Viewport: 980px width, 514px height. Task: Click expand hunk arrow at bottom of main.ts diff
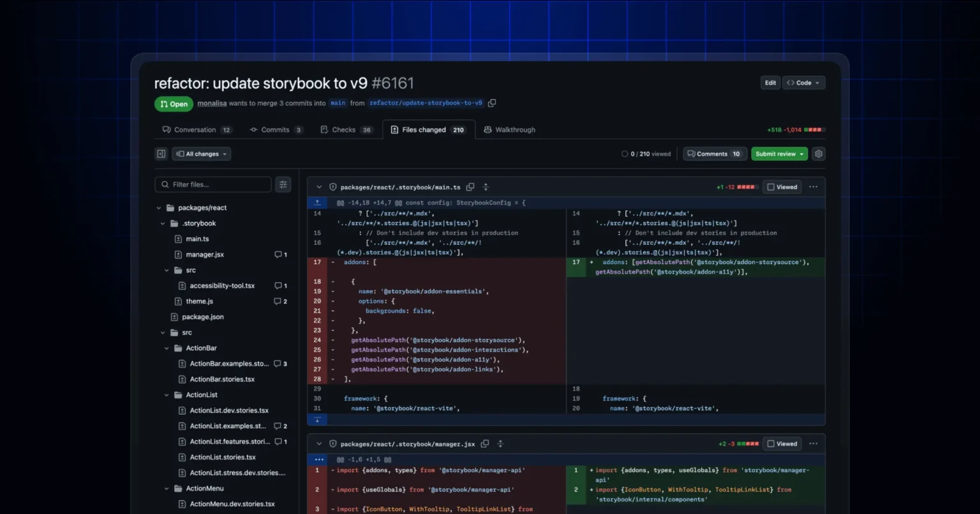tap(317, 420)
